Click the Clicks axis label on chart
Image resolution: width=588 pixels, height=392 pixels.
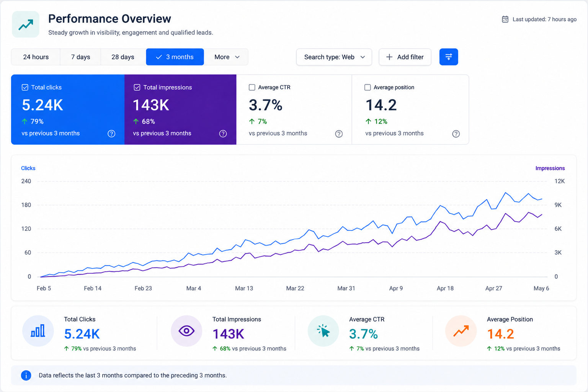coord(28,168)
